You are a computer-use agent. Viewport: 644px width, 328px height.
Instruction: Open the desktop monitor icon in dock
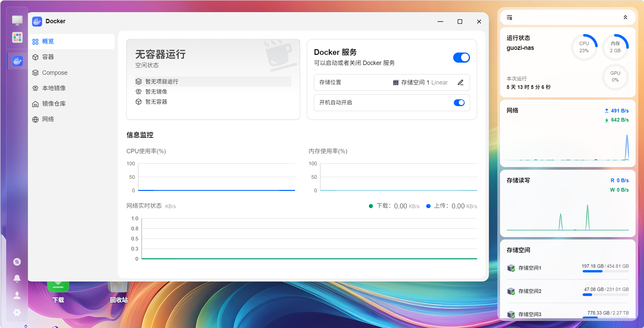pos(17,21)
